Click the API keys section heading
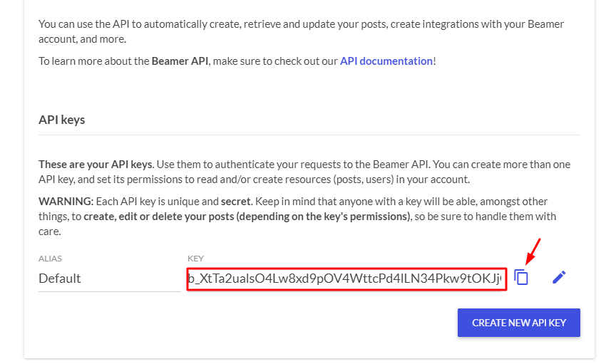The width and height of the screenshot is (606, 364). pos(62,120)
